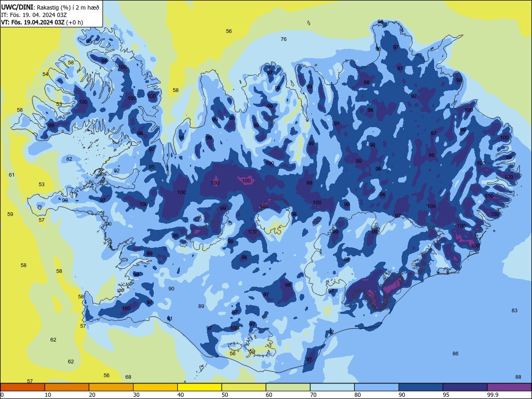Click the 86 value on the map

coord(455,354)
